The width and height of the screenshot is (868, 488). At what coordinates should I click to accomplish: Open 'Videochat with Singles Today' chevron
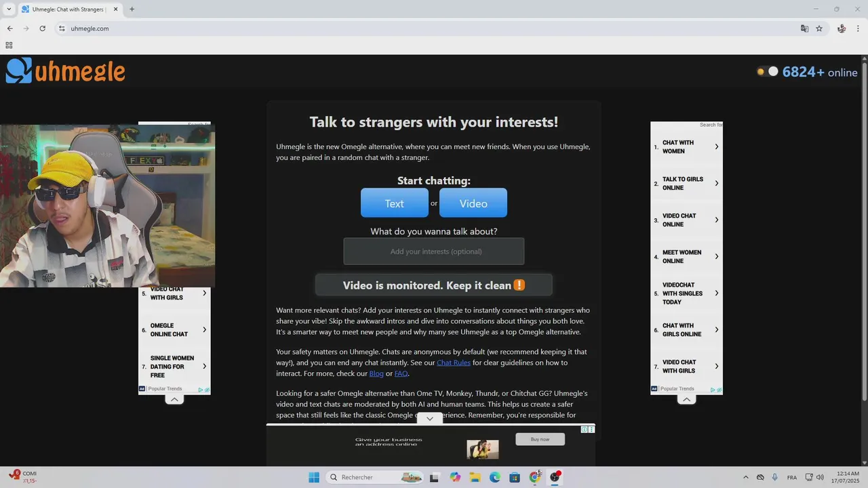(717, 293)
